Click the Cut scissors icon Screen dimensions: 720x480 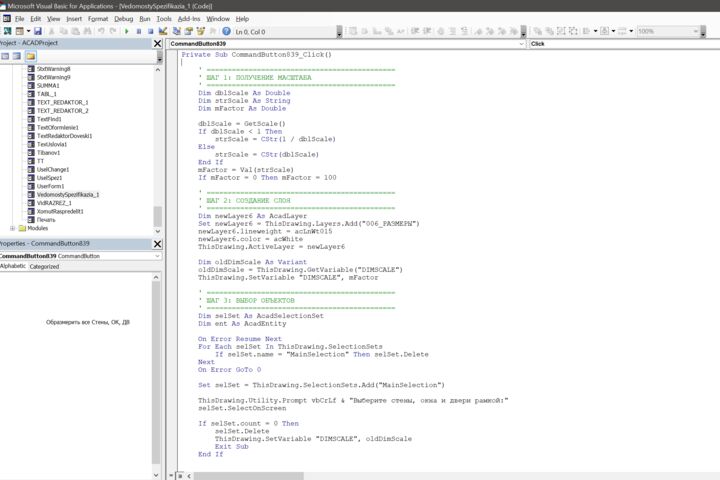point(51,31)
